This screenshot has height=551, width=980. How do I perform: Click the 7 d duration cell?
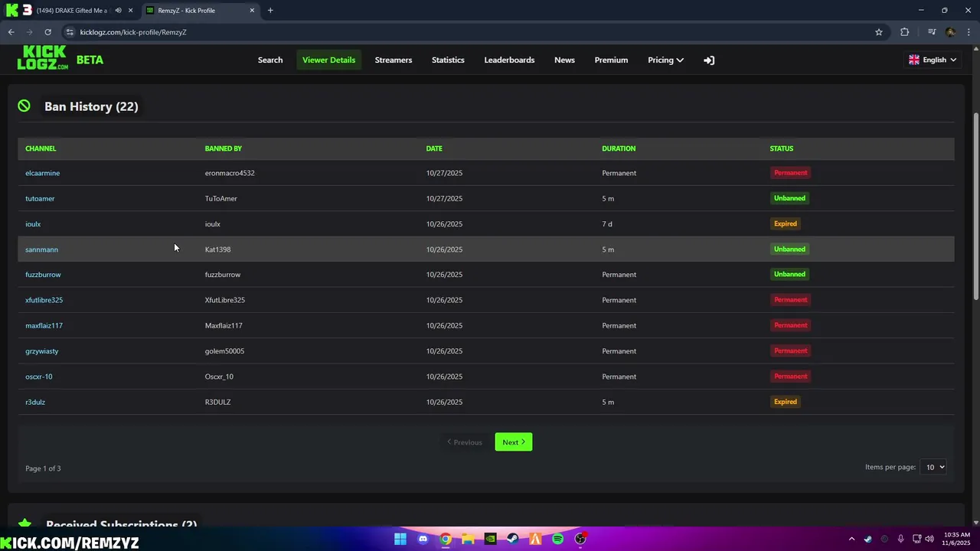[x=607, y=224]
